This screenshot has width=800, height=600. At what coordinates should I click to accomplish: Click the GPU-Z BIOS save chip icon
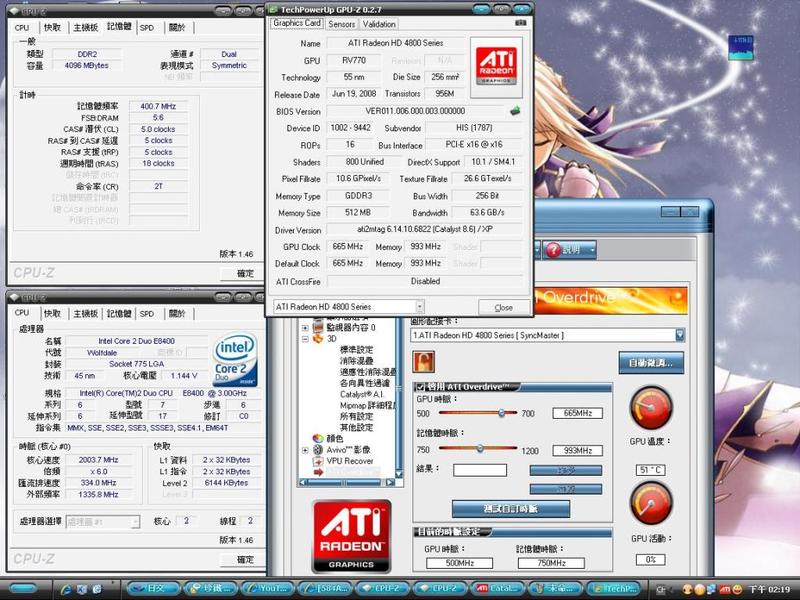515,110
